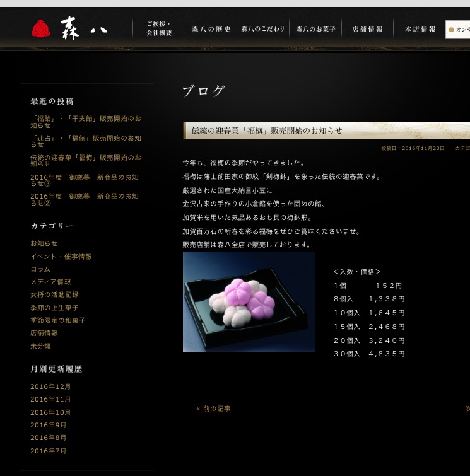The height and width of the screenshot is (476, 470).
Task: Select category 未分類
Action: (40, 346)
